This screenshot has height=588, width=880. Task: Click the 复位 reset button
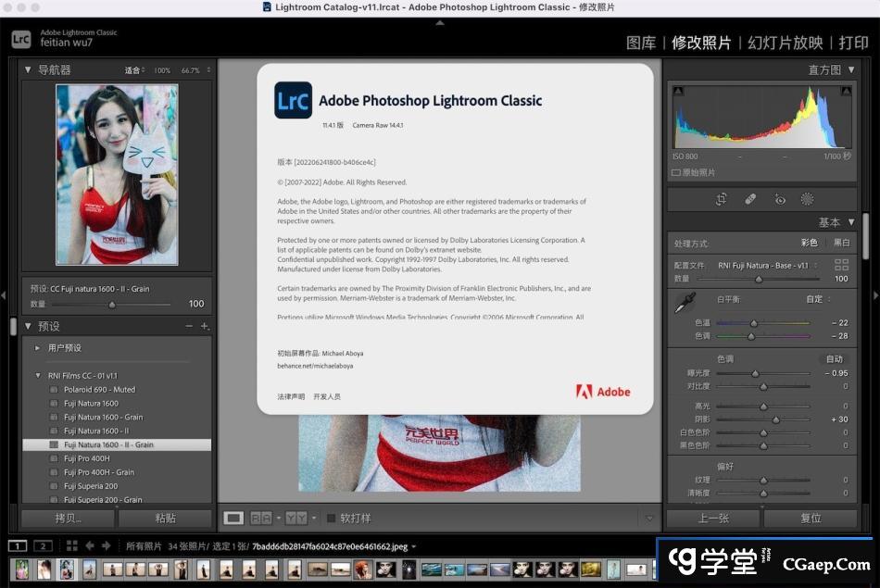[811, 519]
